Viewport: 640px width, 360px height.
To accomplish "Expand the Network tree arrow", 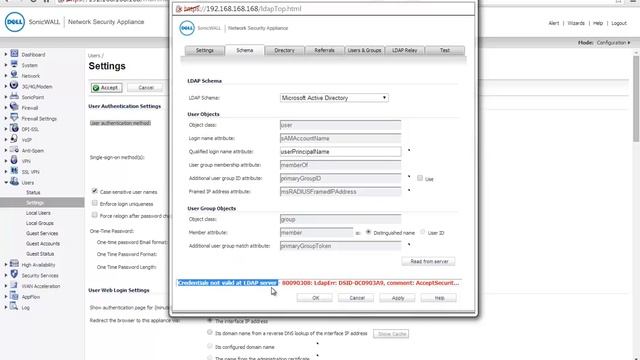I will [6, 76].
